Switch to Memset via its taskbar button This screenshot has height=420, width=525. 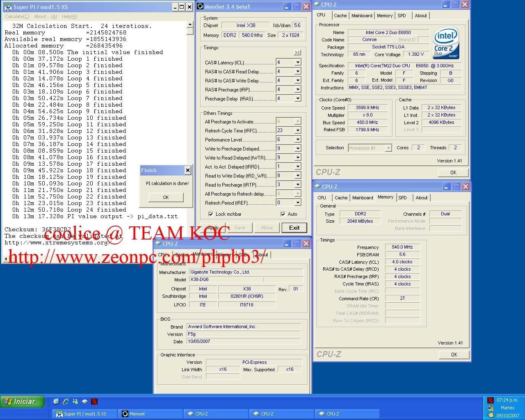tap(150, 414)
